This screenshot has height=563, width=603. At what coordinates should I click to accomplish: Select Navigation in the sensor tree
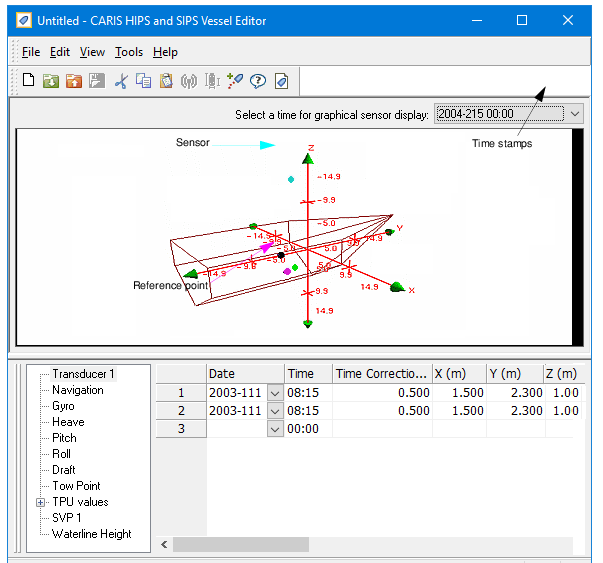click(78, 390)
